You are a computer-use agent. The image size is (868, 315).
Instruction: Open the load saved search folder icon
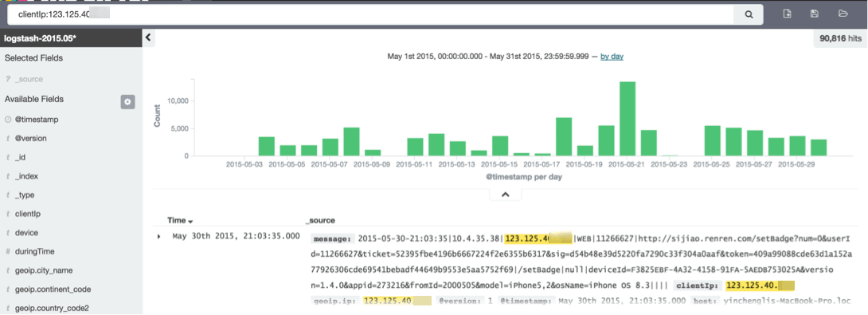tap(843, 14)
